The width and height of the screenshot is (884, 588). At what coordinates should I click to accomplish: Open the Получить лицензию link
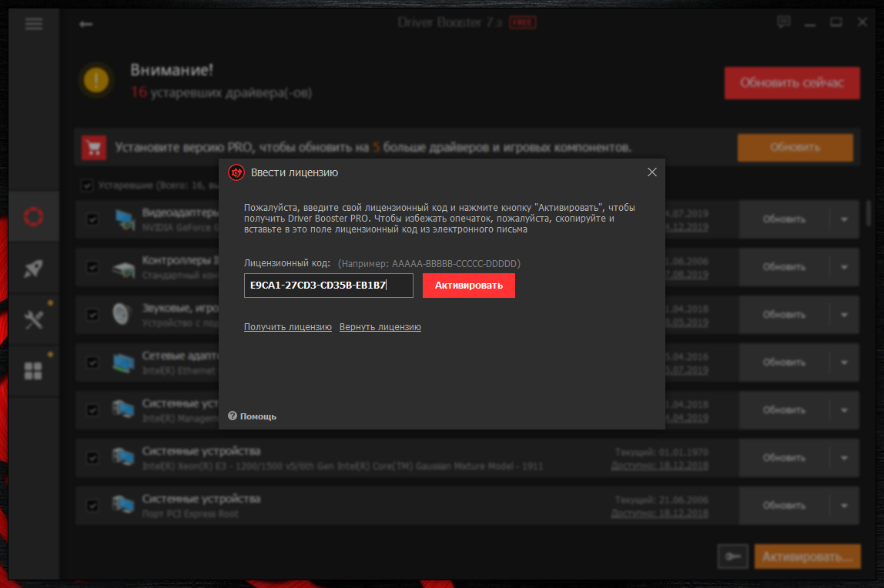pos(287,327)
